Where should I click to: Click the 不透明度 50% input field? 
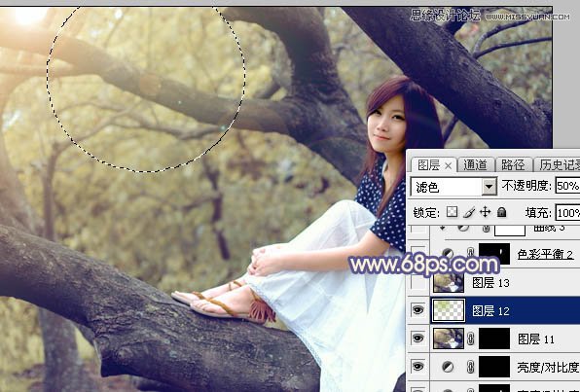tap(567, 185)
